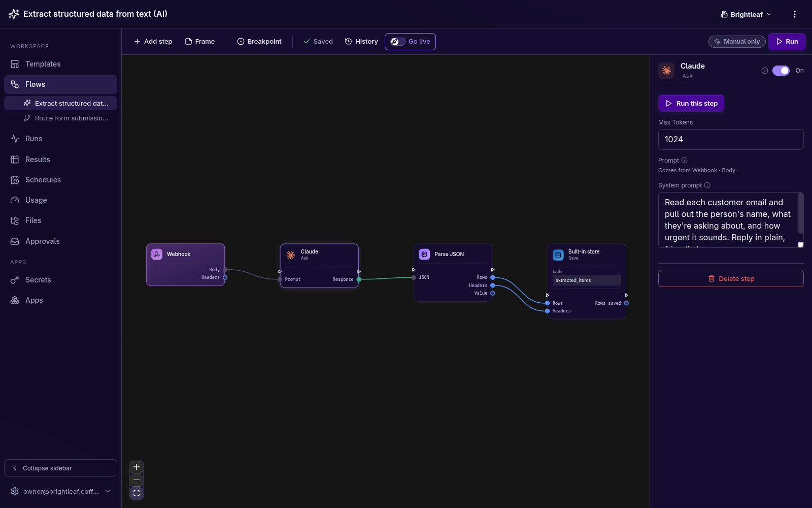This screenshot has height=508, width=812.
Task: Select the Extract structured data flow
Action: click(60, 103)
